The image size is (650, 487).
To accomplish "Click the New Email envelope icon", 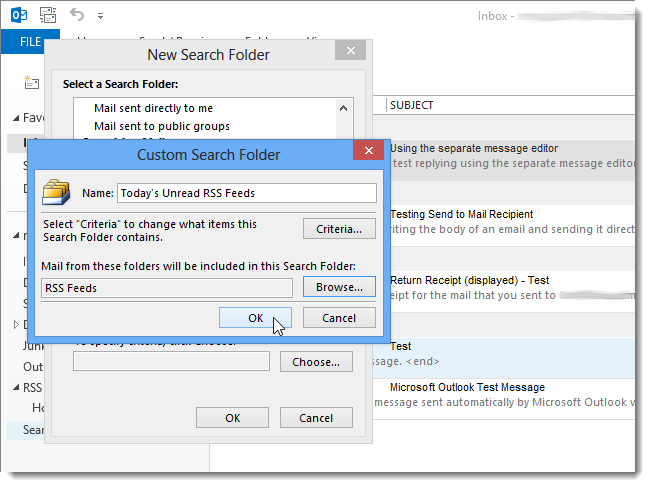I will [x=31, y=82].
